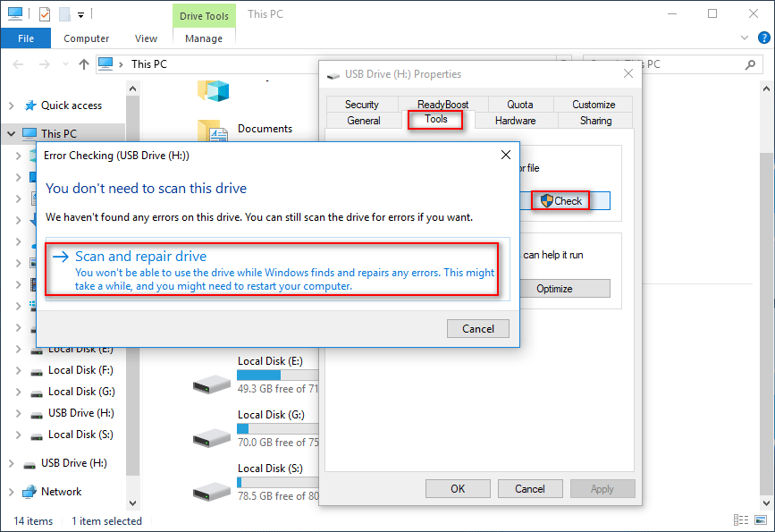
Task: Open the Manage ribbon tab
Action: click(x=204, y=38)
